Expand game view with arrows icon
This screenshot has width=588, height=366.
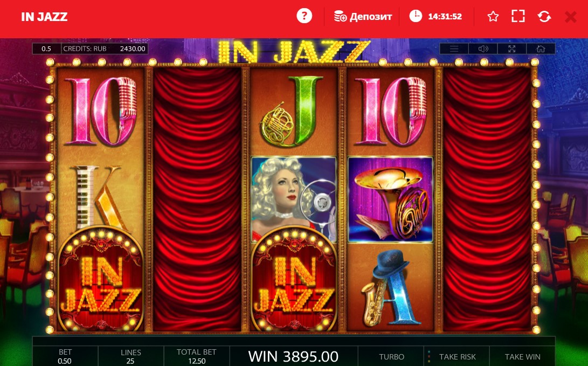coord(512,49)
